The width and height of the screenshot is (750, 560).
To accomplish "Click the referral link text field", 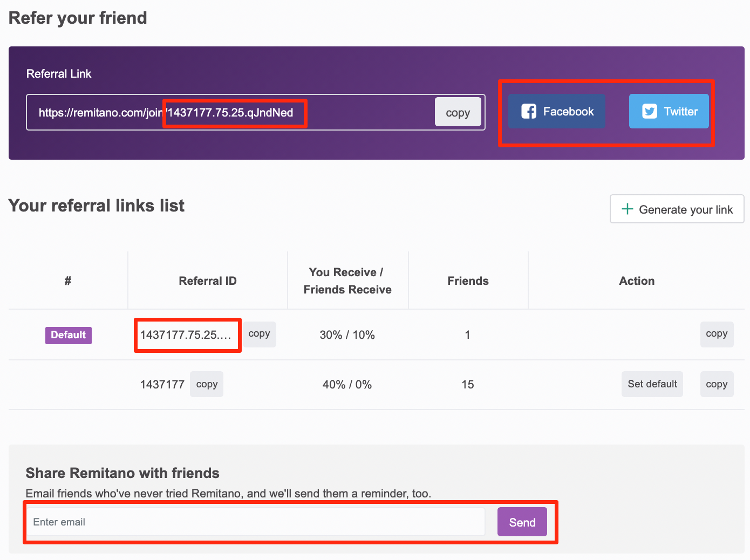I will 231,112.
